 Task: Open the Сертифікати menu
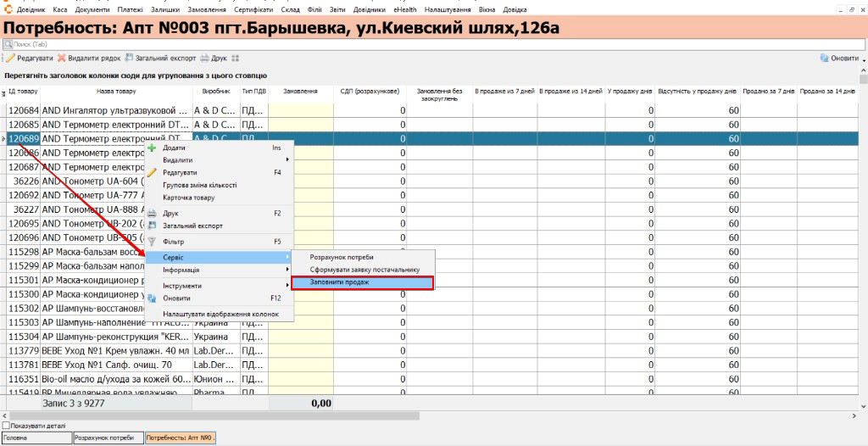tap(254, 10)
